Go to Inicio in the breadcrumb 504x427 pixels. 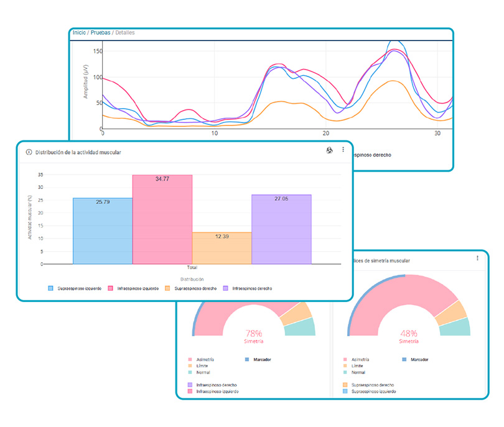pos(80,32)
